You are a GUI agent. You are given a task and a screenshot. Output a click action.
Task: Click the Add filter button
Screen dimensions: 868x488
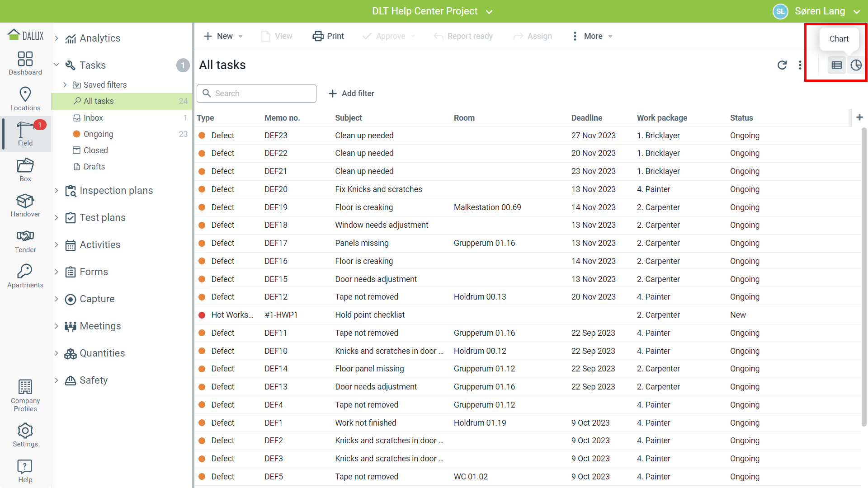tap(351, 94)
